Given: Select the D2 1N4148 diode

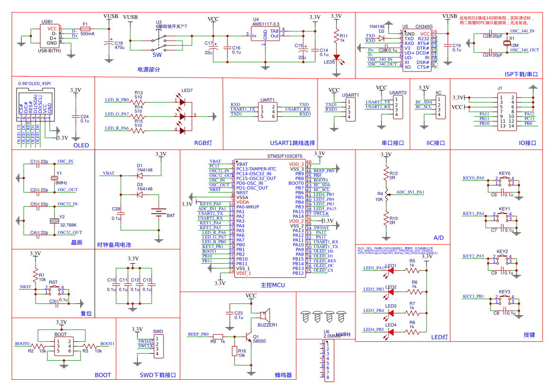Looking at the screenshot, I should tap(381, 38).
